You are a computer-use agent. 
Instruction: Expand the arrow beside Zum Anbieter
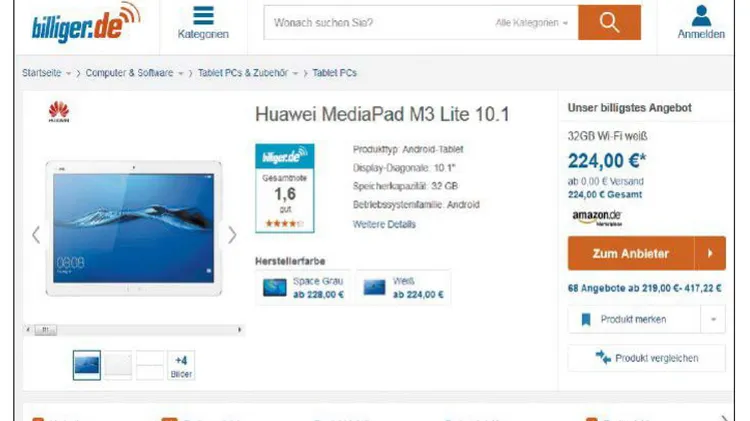point(710,253)
